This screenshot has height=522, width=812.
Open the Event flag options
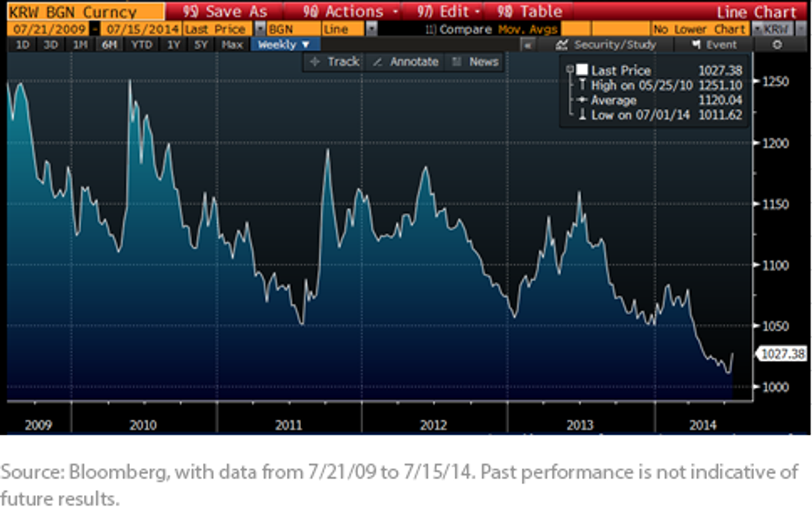[715, 45]
